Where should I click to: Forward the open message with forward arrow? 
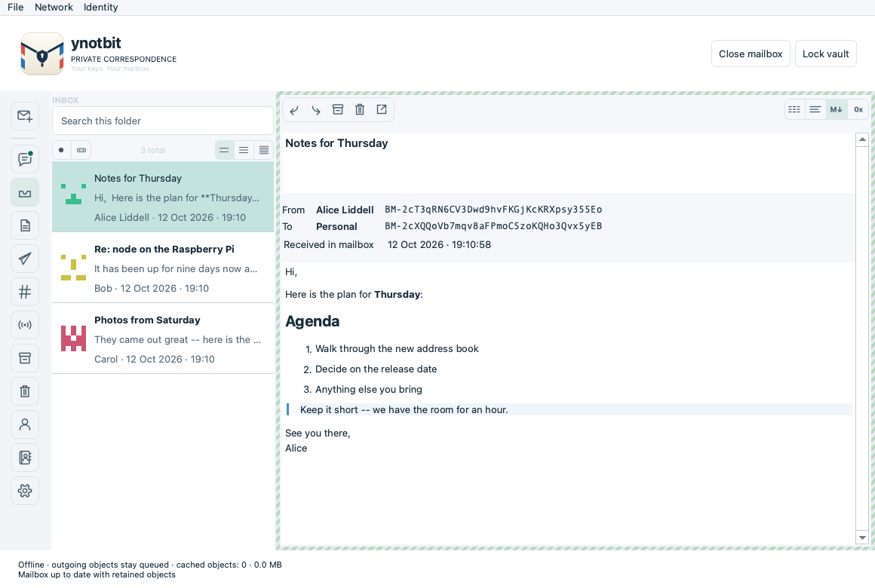[316, 110]
